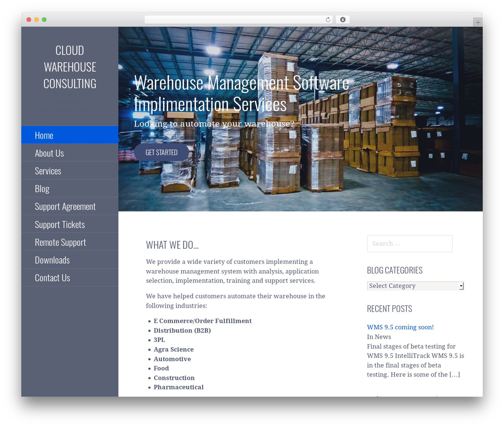Select Remote Support in the sidebar
504x427 pixels.
70,242
